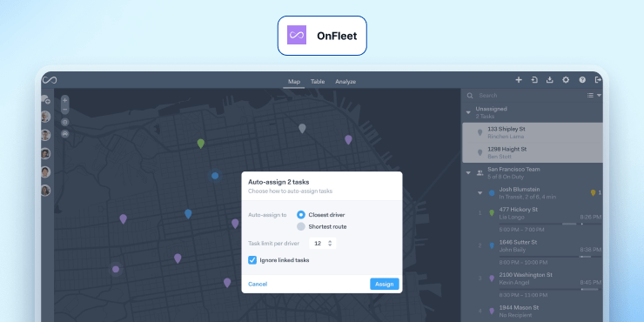Click the 2100 Washington St timeline bar
This screenshot has width=644, height=322.
pos(550,289)
